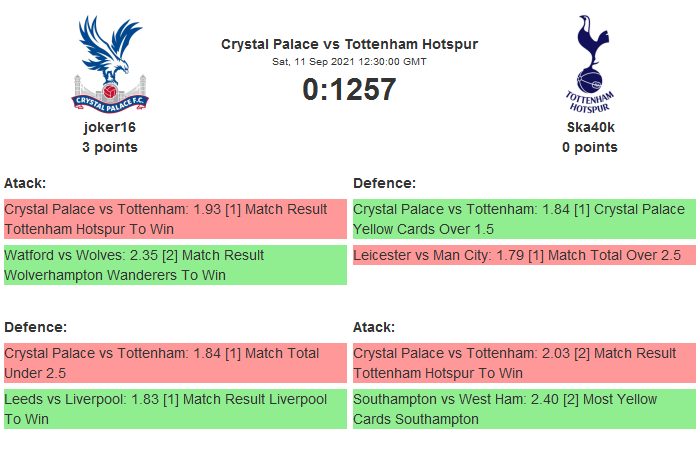Select the Southampton vs West Ham yellow cards bet

click(x=524, y=409)
